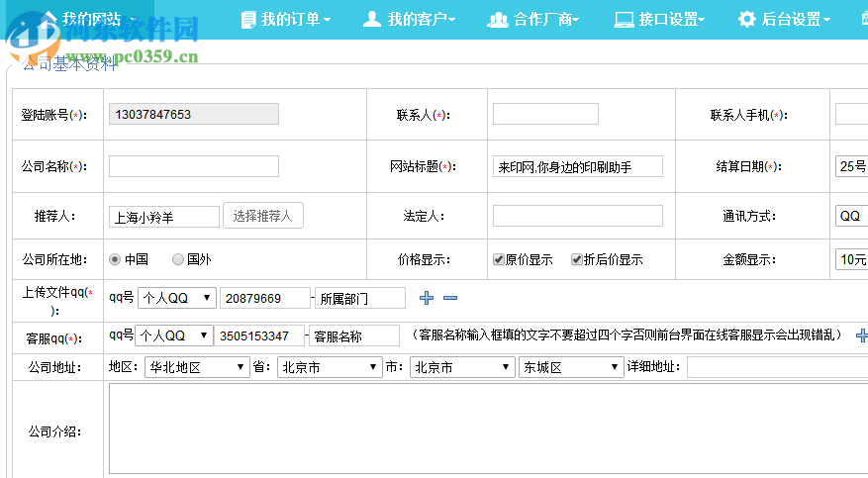Click the order document icon
The width and height of the screenshot is (868, 478).
pyautogui.click(x=248, y=20)
